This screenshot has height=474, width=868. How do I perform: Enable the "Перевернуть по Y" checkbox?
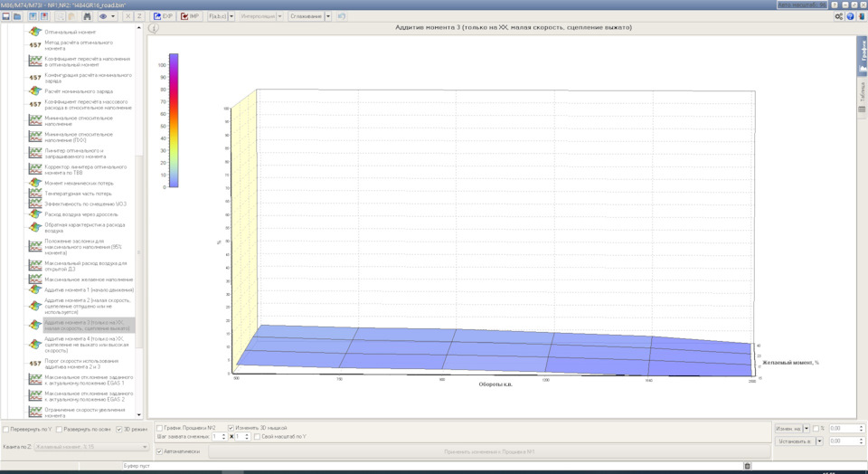6,429
